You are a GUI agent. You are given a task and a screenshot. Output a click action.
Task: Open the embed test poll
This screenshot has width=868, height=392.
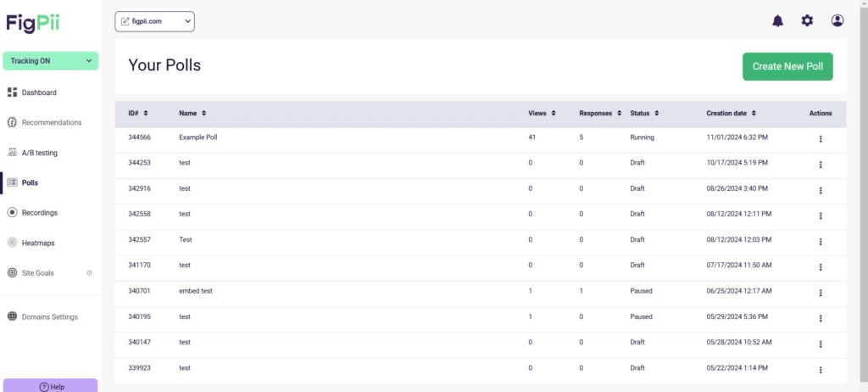click(x=196, y=290)
